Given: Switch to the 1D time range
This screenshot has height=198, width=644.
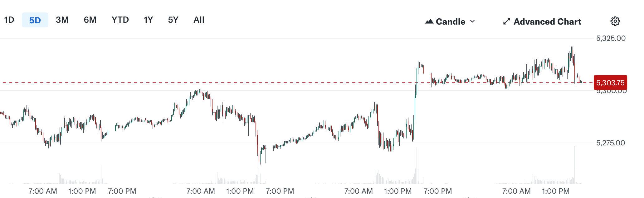Looking at the screenshot, I should (9, 20).
